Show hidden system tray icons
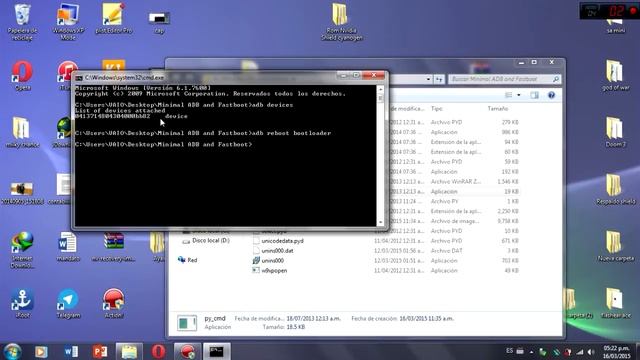 531,352
